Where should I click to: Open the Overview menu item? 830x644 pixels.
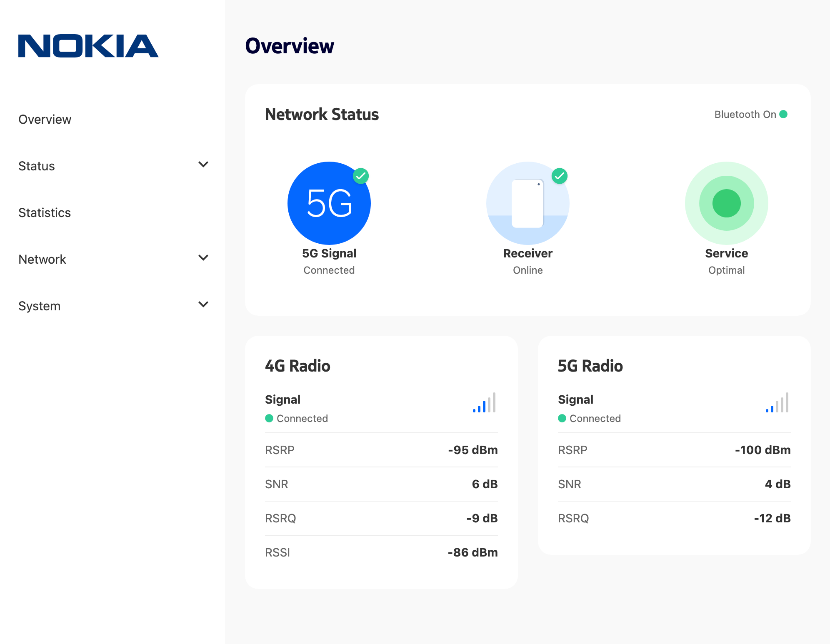pyautogui.click(x=45, y=120)
